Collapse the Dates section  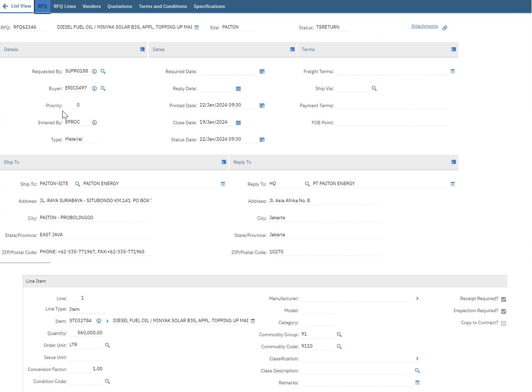coord(293,50)
